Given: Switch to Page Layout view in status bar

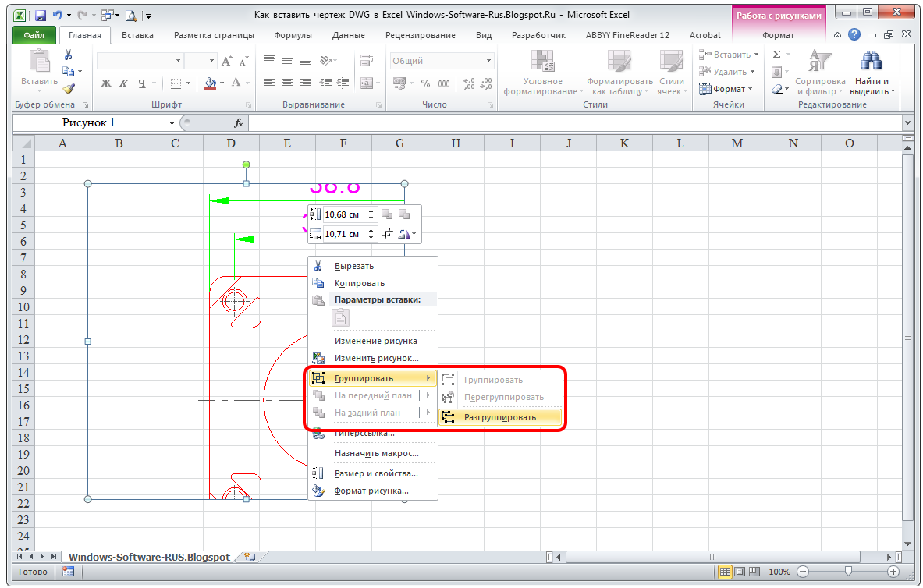Looking at the screenshot, I should (x=740, y=572).
